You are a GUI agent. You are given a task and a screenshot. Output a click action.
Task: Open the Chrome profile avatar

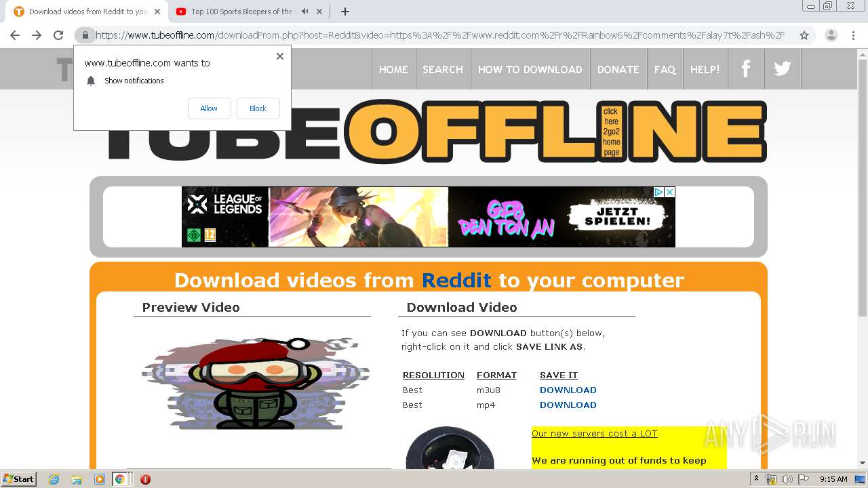click(x=831, y=35)
